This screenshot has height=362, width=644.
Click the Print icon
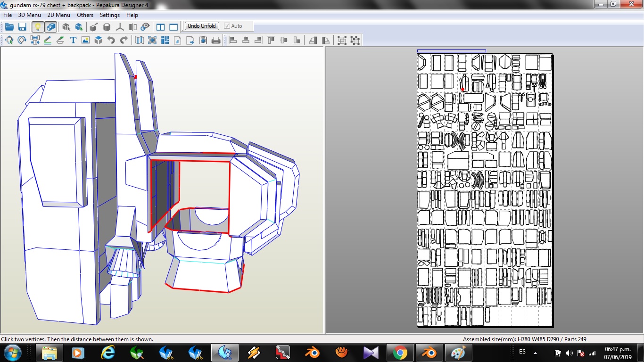click(x=216, y=40)
